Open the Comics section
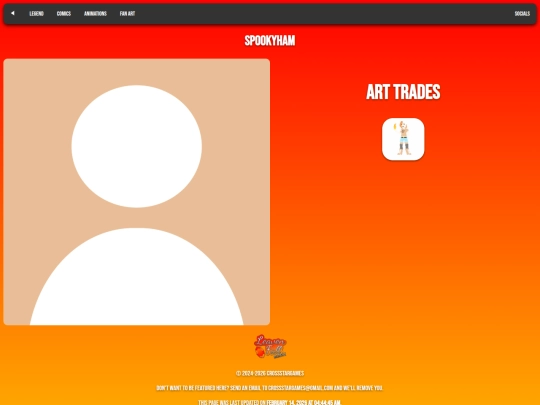540x405 pixels. pos(64,14)
